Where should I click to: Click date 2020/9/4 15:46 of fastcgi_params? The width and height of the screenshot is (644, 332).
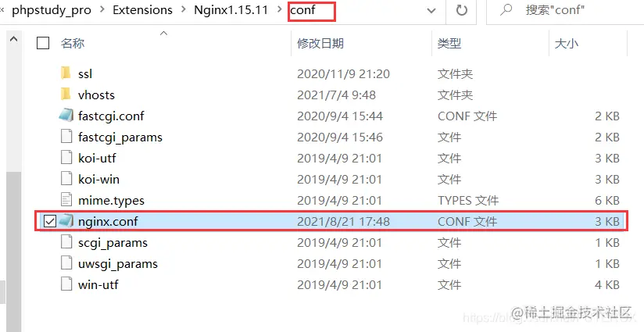coord(340,137)
